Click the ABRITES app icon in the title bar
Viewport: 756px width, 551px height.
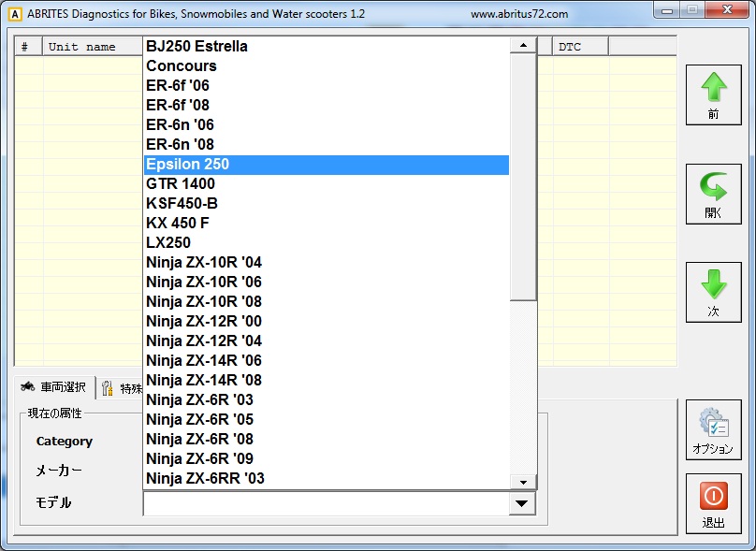pos(15,14)
